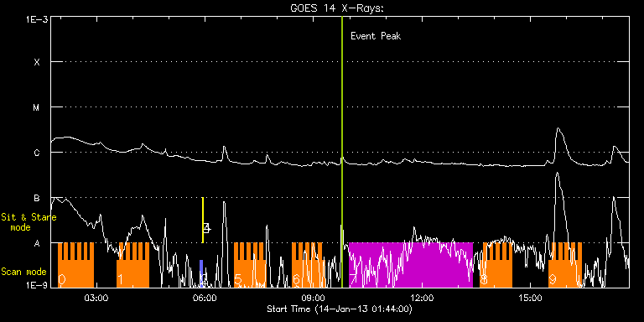Screen dimensions: 644x322
Task: Select orange scan block labeled 9
Action: point(565,265)
